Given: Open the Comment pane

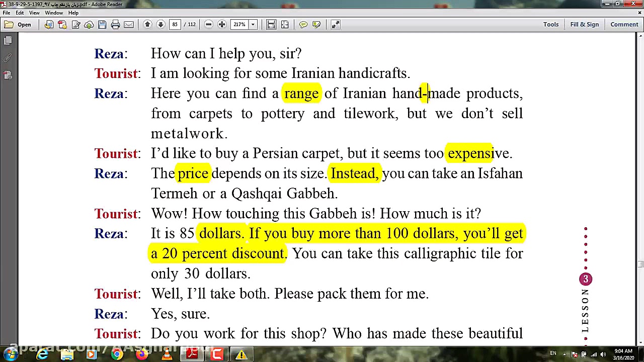Looking at the screenshot, I should tap(624, 24).
